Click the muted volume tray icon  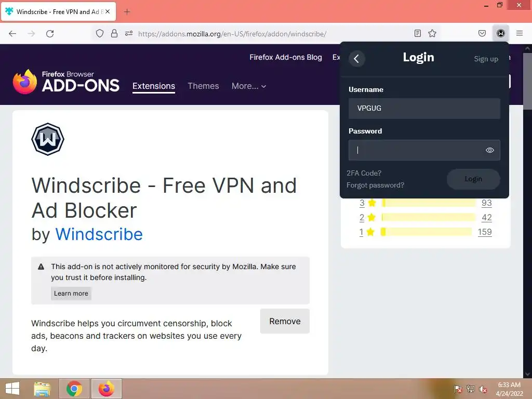pos(483,389)
